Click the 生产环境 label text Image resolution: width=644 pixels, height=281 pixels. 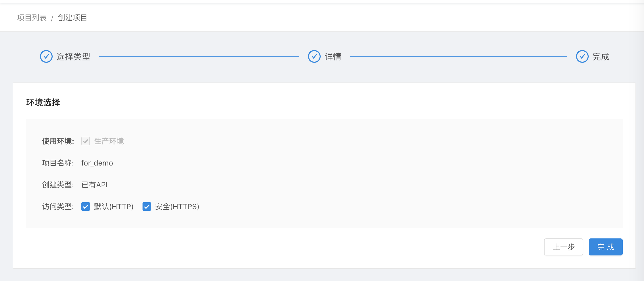tap(109, 141)
